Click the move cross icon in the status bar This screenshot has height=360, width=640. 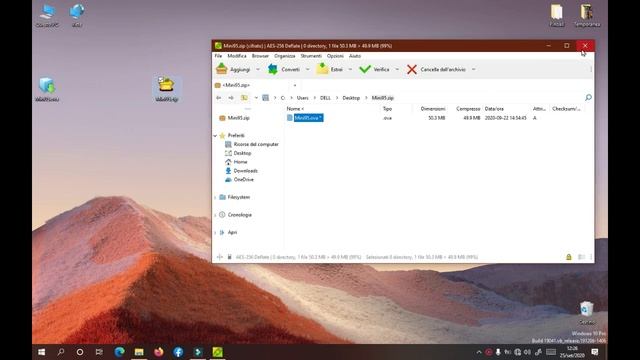pyautogui.click(x=220, y=257)
